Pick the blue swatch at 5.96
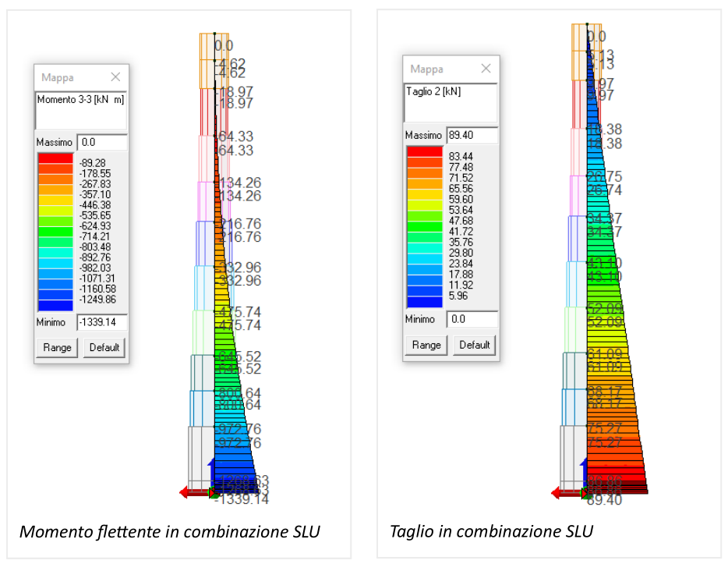 [x=425, y=302]
